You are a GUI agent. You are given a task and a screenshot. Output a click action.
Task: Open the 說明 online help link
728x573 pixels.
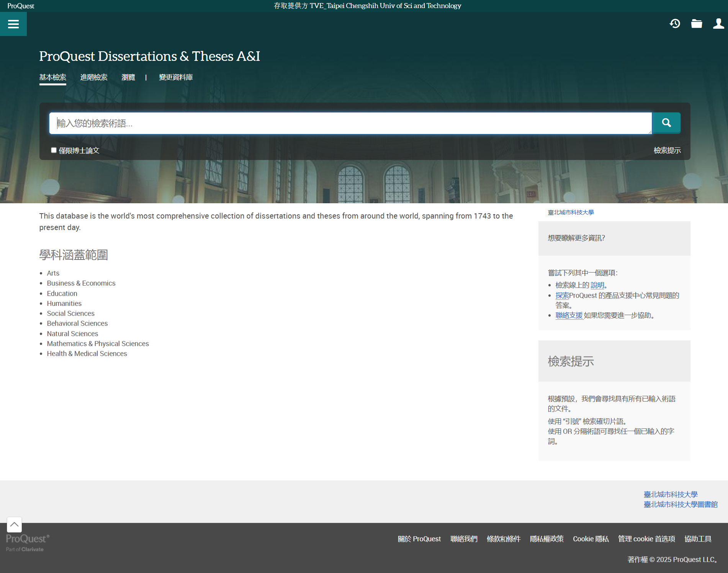(x=597, y=285)
